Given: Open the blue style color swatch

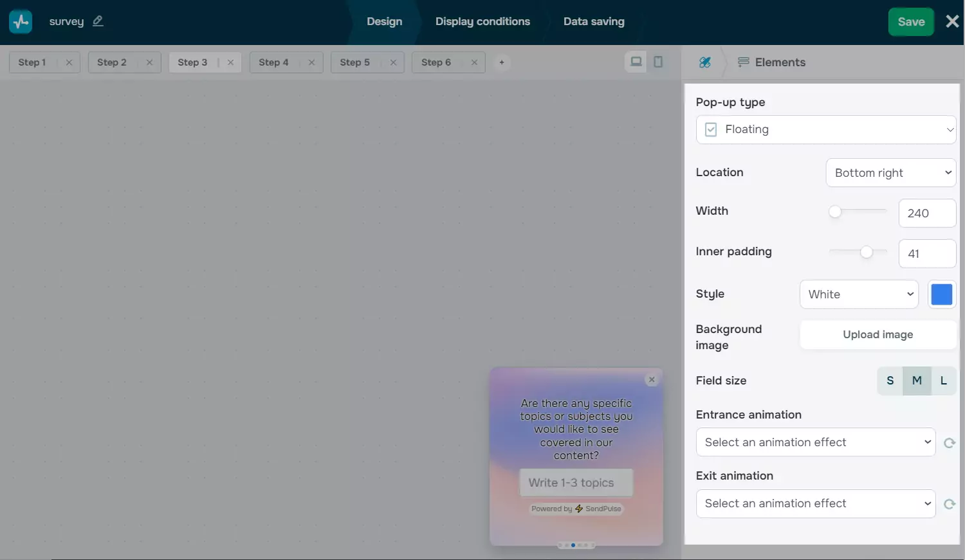Looking at the screenshot, I should (941, 294).
